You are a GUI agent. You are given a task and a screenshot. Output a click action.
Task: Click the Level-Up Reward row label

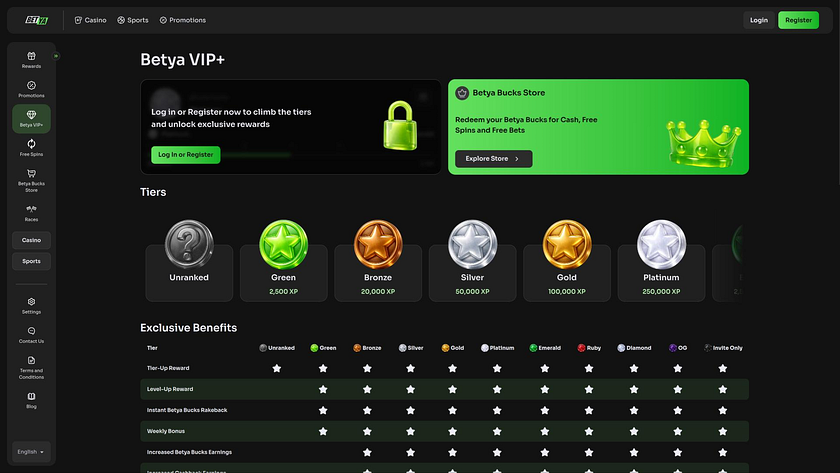tap(170, 389)
